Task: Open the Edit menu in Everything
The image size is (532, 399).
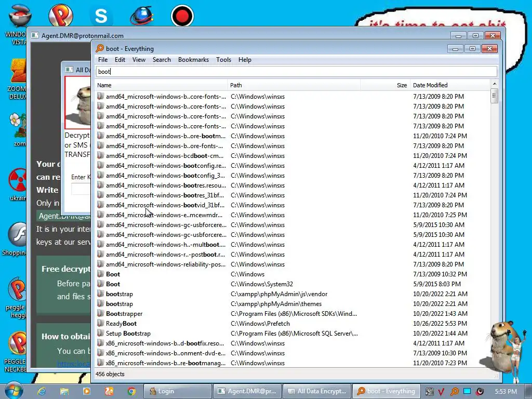Action: tap(120, 60)
